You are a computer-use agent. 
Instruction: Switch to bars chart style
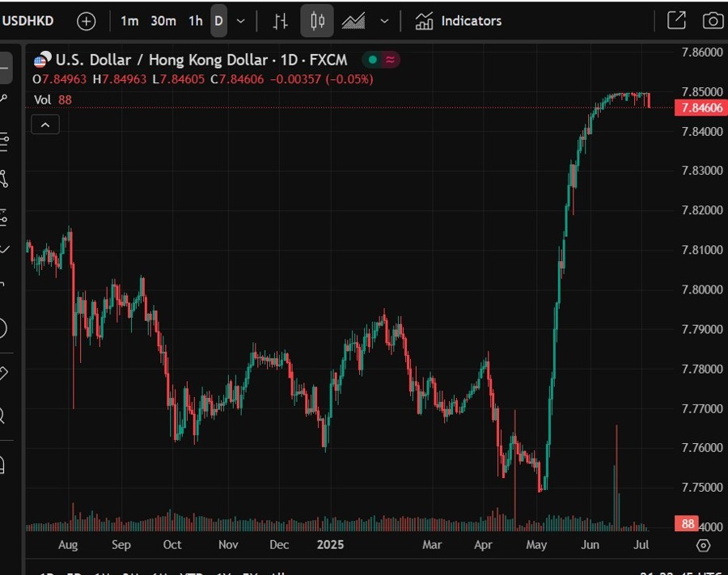click(x=280, y=20)
